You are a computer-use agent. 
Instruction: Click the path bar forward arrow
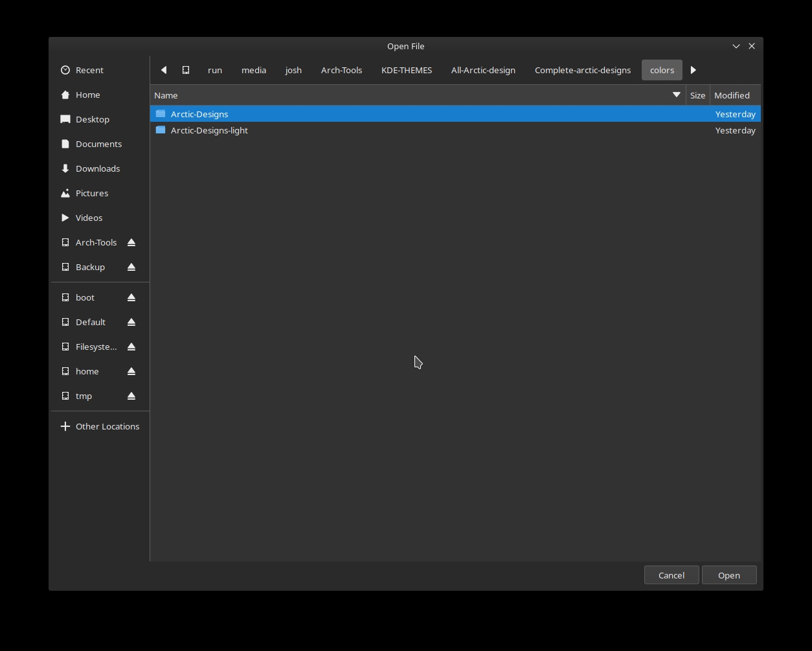coord(693,70)
